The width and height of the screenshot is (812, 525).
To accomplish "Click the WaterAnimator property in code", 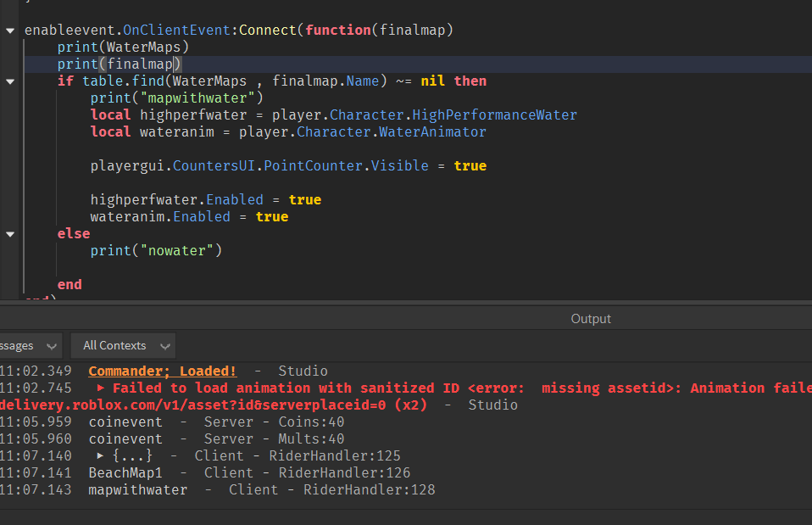I will point(432,132).
